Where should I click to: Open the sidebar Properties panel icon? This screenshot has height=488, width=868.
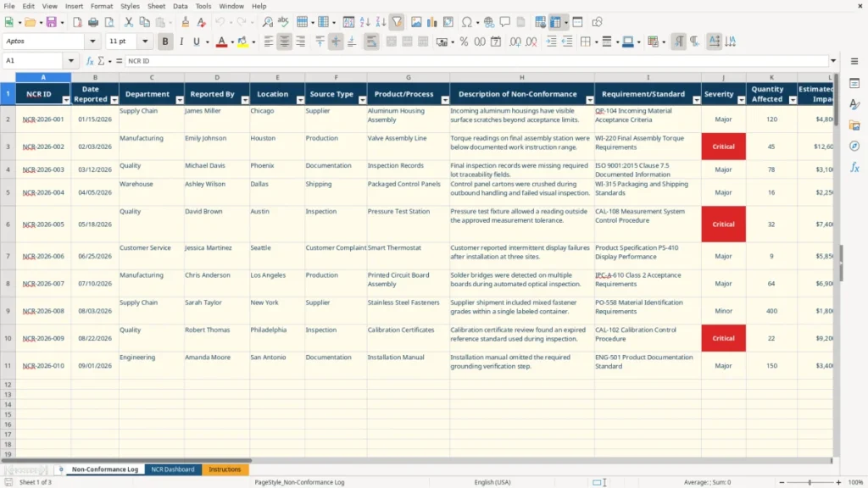click(854, 83)
